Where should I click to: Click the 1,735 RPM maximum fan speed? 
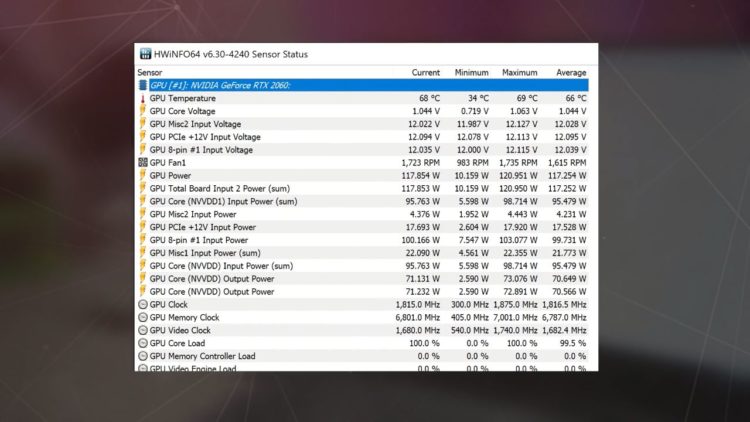tap(518, 163)
